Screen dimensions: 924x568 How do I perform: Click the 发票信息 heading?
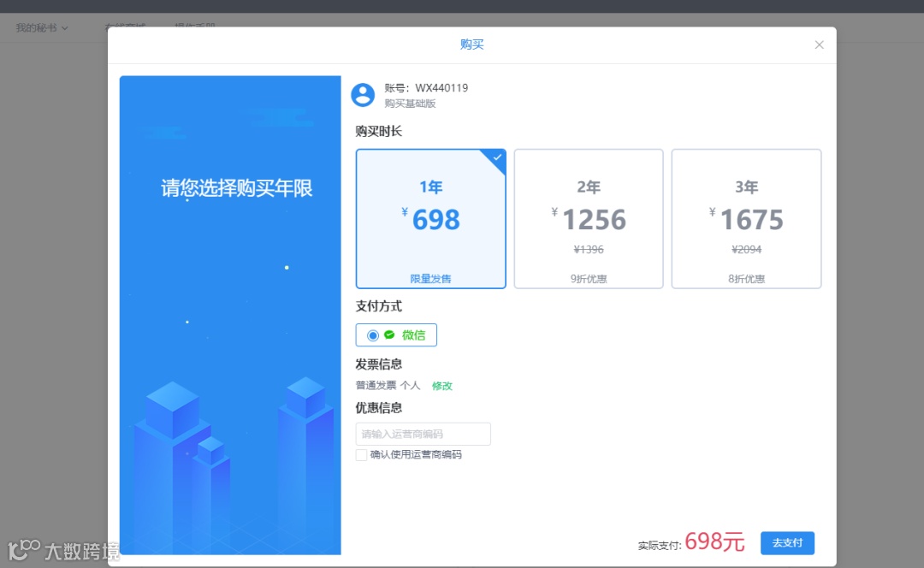coord(378,364)
